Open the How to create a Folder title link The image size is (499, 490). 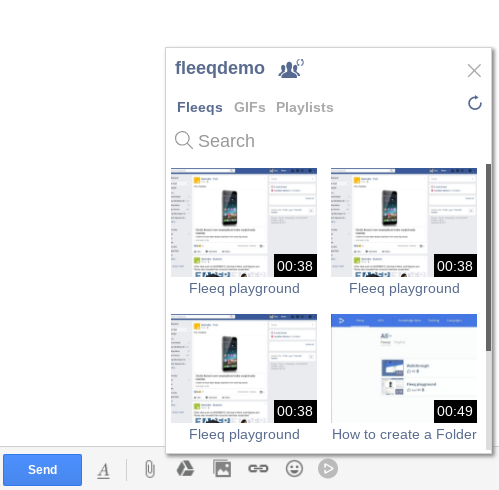(x=404, y=434)
